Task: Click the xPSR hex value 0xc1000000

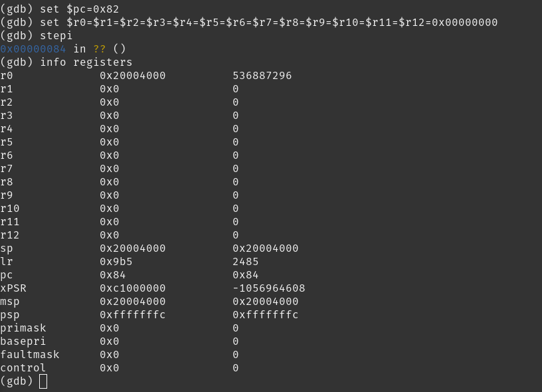Action: 133,288
